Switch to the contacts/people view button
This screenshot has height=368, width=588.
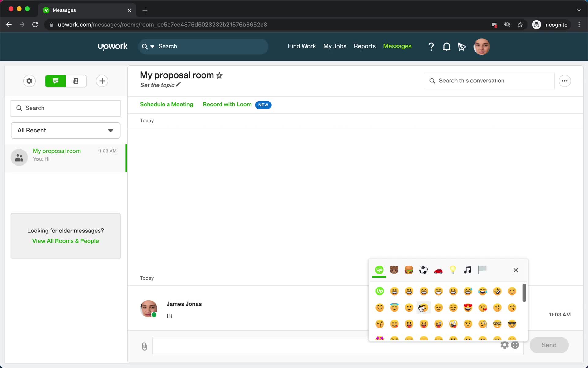76,81
